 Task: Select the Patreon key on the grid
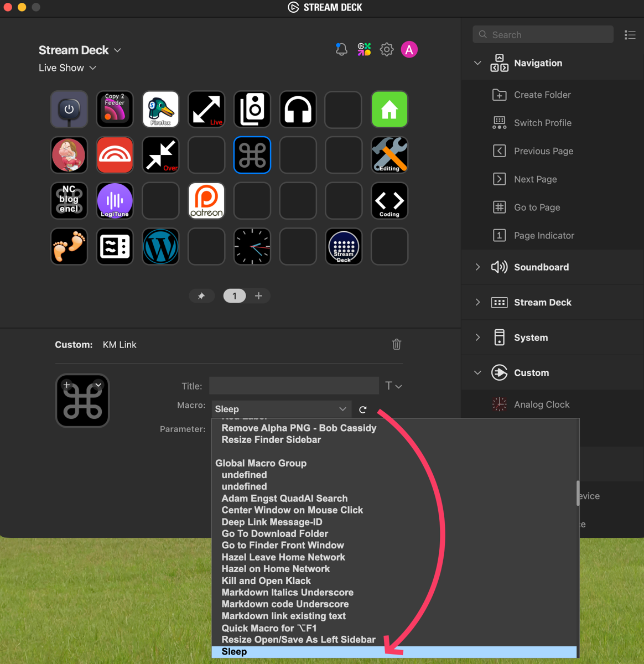coord(206,200)
